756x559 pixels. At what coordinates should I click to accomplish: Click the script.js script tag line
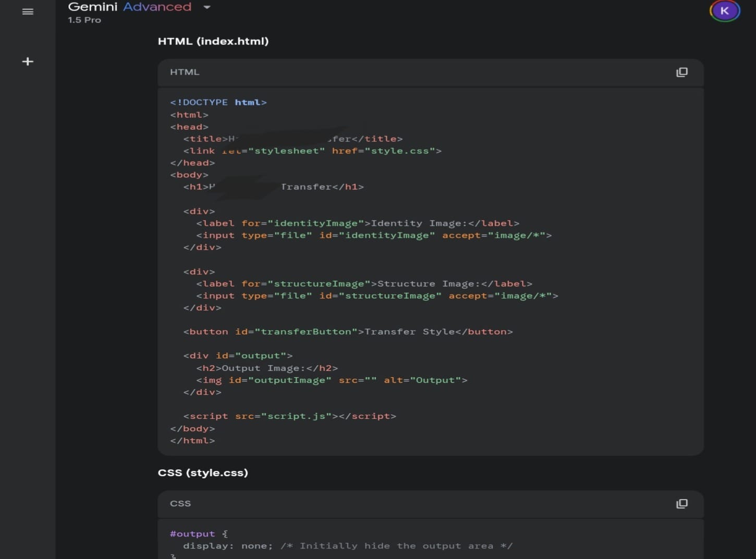click(x=289, y=416)
